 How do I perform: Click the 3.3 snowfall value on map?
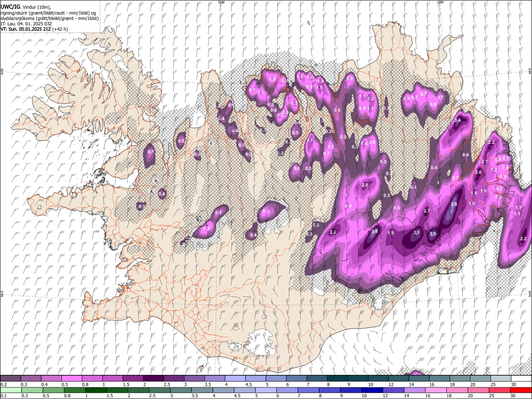(x=433, y=234)
